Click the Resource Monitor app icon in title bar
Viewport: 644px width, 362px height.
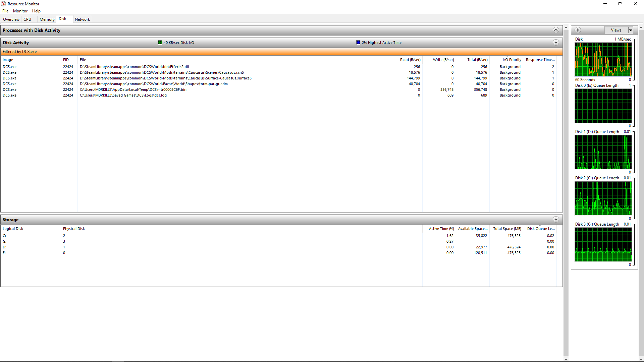click(x=3, y=4)
